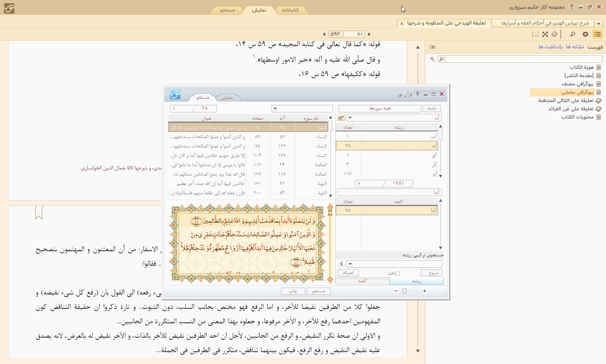
Task: Toggle the دقت checkbox
Action: (x=398, y=274)
